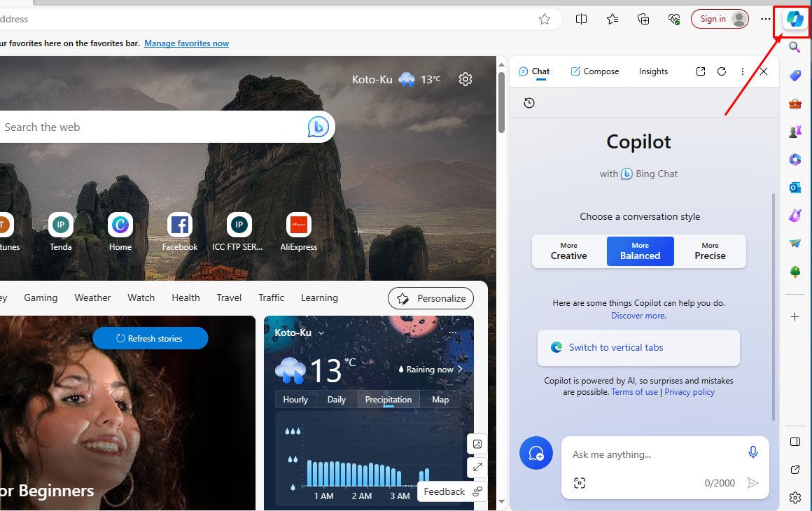
Task: Open the Koto-Ku location dropdown
Action: 321,332
